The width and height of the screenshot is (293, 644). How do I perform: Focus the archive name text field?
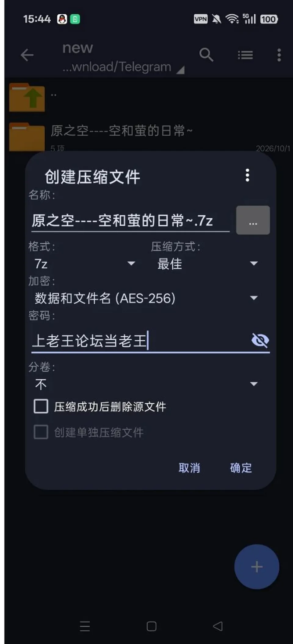tap(130, 221)
